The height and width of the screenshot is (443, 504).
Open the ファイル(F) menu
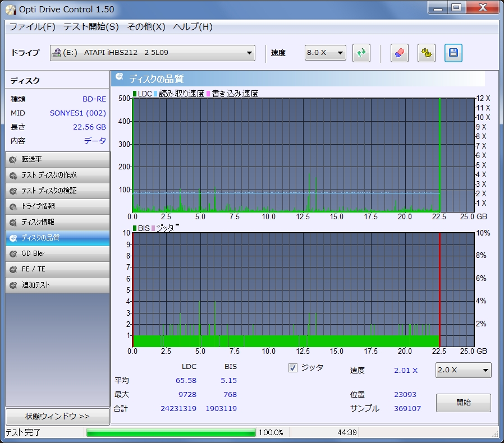[x=32, y=27]
